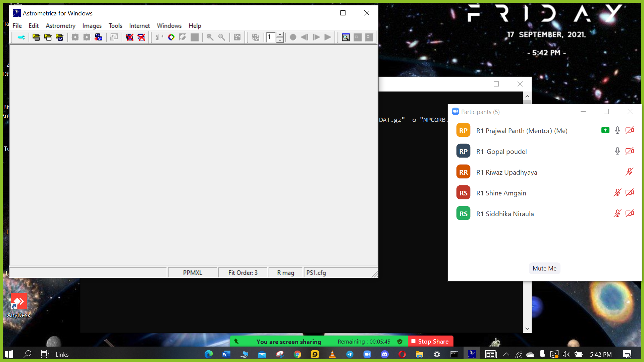Step forward one blink frame
644x362 pixels.
tap(316, 37)
